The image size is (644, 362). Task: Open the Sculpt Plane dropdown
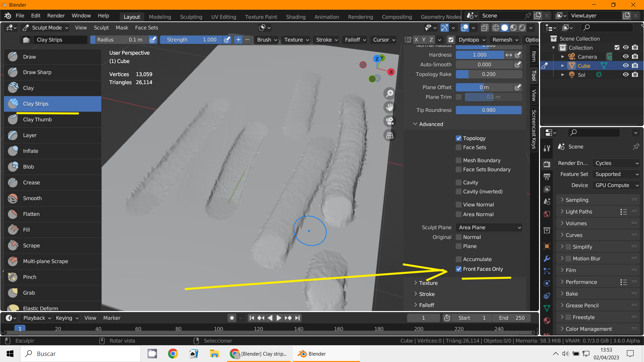tap(489, 228)
